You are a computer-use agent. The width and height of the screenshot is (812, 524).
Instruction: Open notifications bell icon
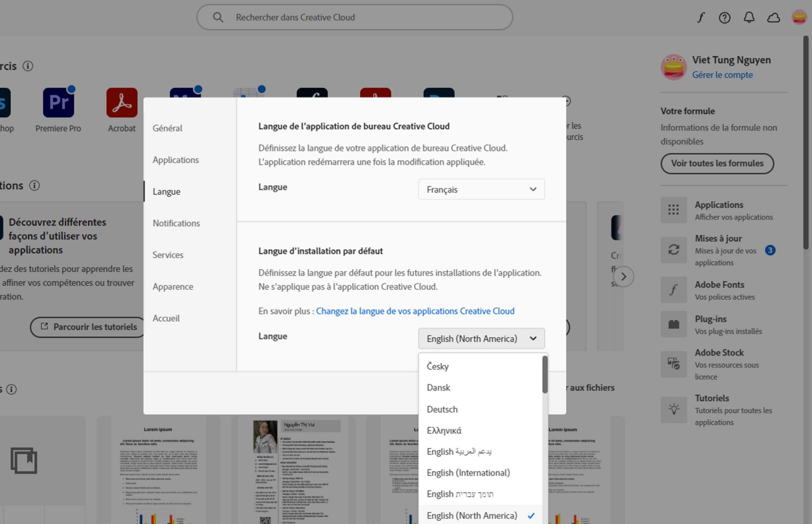[x=749, y=17]
